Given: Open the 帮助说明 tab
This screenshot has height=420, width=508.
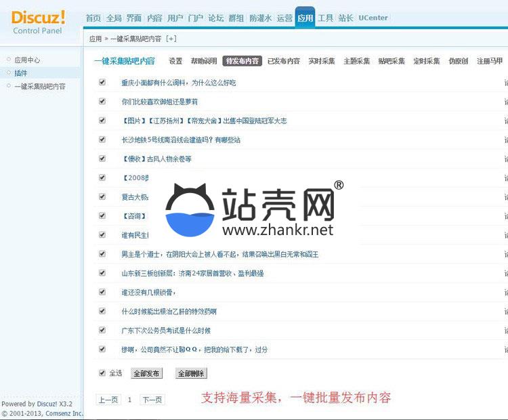Looking at the screenshot, I should [204, 61].
